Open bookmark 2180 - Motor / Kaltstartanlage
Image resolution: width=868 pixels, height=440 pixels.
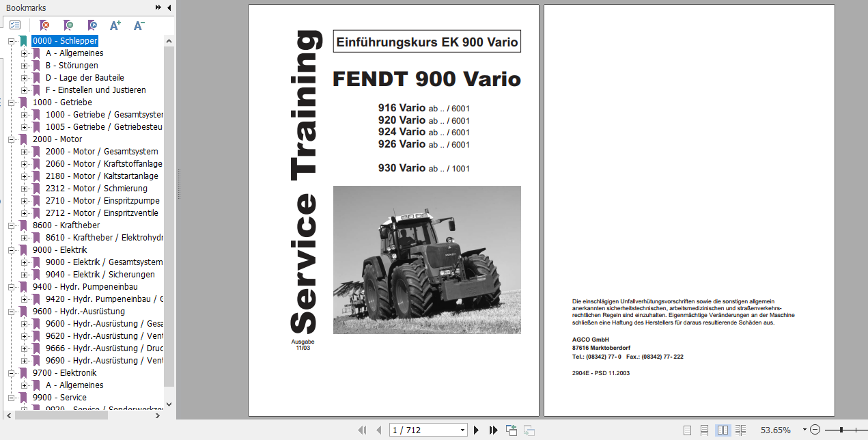pyautogui.click(x=102, y=176)
